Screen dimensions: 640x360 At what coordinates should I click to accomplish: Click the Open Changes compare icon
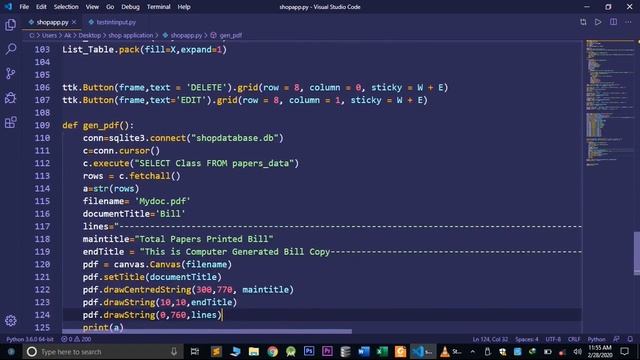click(x=583, y=22)
